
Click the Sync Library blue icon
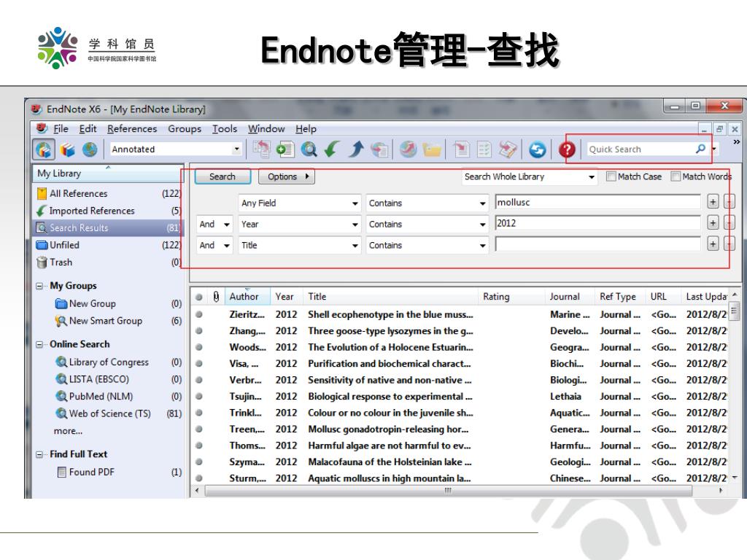pyautogui.click(x=538, y=149)
